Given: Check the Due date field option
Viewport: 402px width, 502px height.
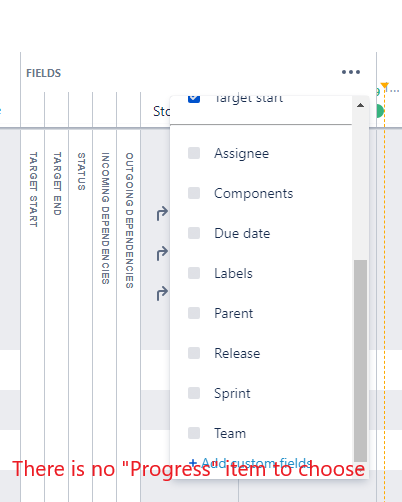Looking at the screenshot, I should click(x=194, y=233).
